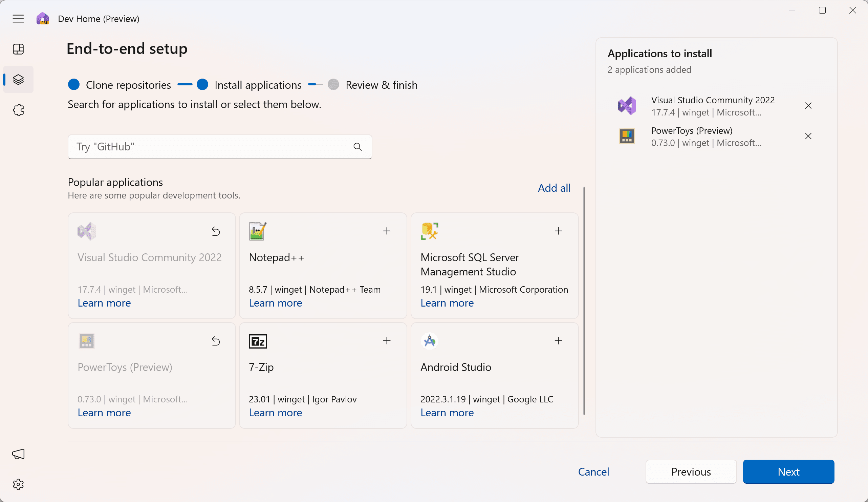Click the Notepad++ application icon
Screen dimensions: 868x502
point(258,231)
